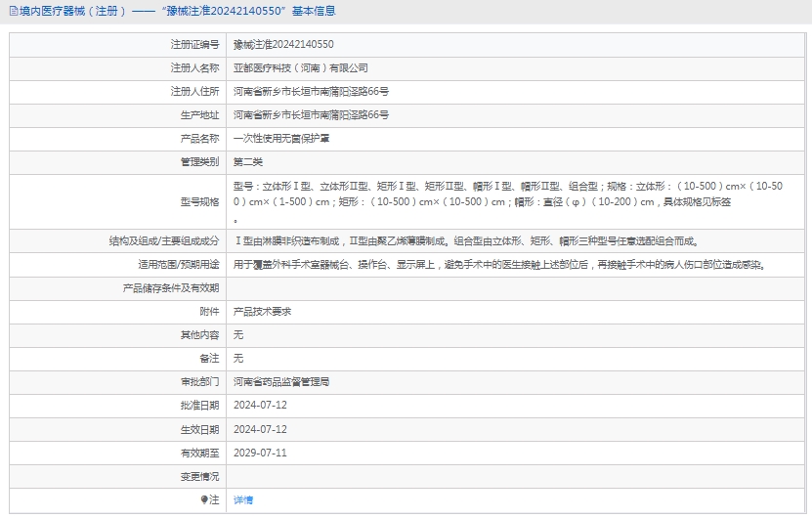
Task: Click the 生效日期 row label
Action: 199,429
